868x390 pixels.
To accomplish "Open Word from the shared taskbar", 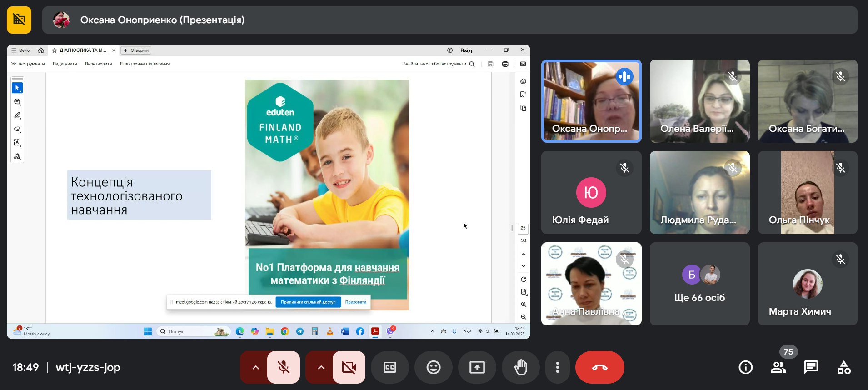I will [345, 331].
